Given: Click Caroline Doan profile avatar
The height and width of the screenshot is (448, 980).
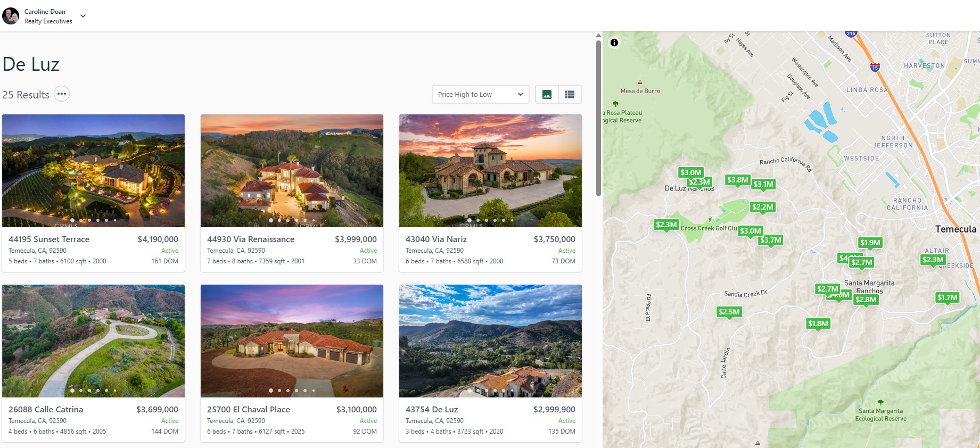Looking at the screenshot, I should 11,16.
